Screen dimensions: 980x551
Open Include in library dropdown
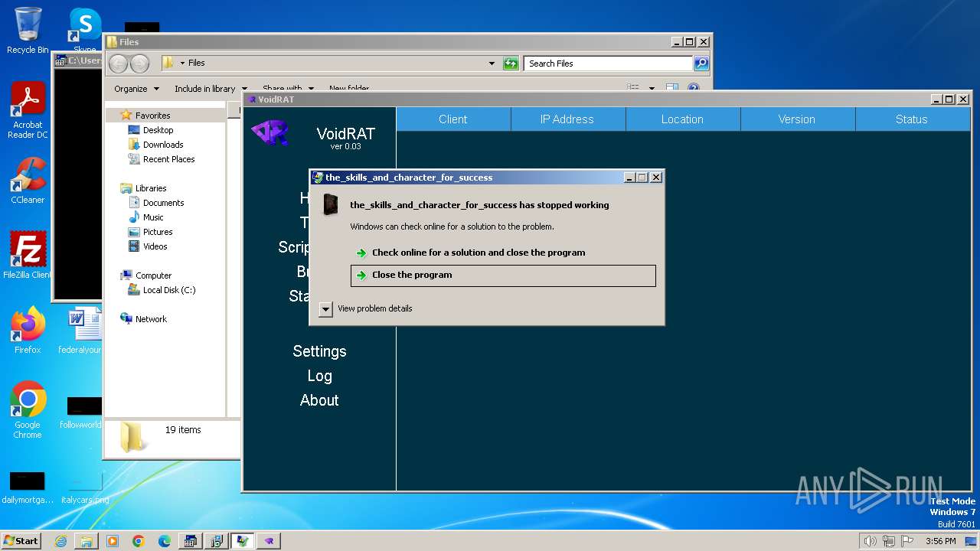coord(211,89)
